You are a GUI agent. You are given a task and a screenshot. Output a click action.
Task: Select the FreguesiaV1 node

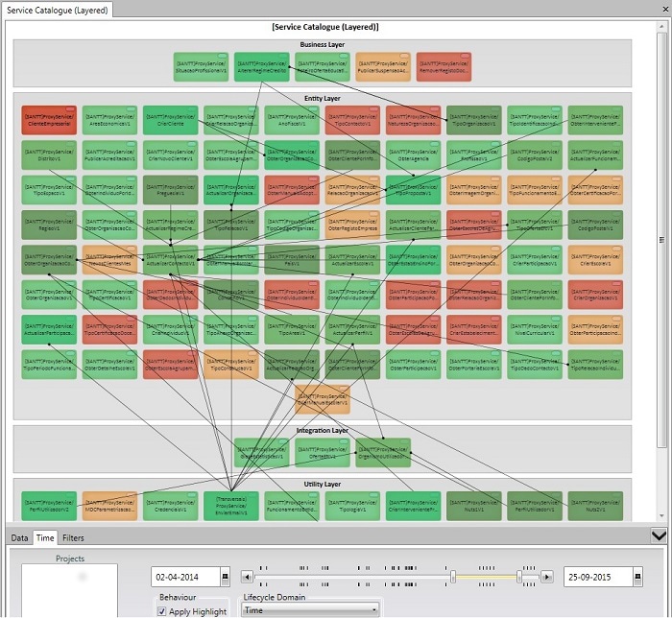pyautogui.click(x=171, y=190)
